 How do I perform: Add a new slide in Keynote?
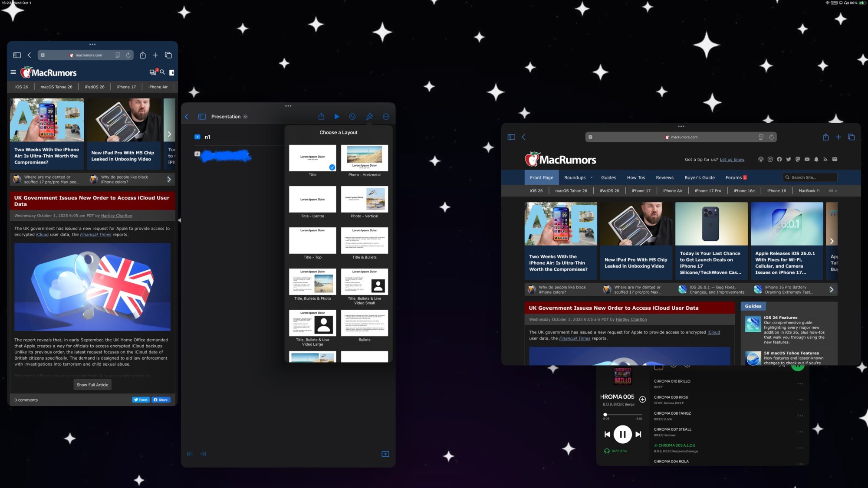click(385, 454)
